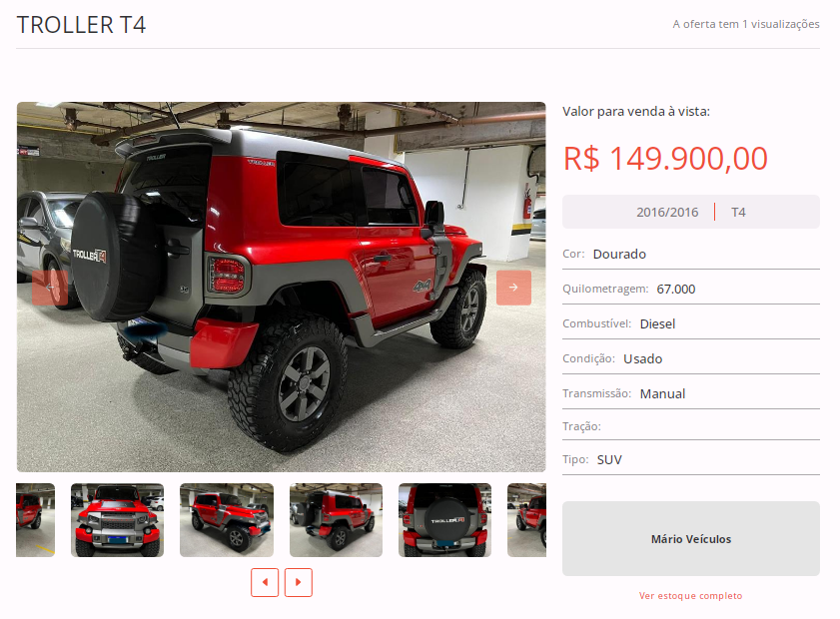Click the R$ 149.900,00 price text
The height and width of the screenshot is (619, 840).
(x=665, y=159)
